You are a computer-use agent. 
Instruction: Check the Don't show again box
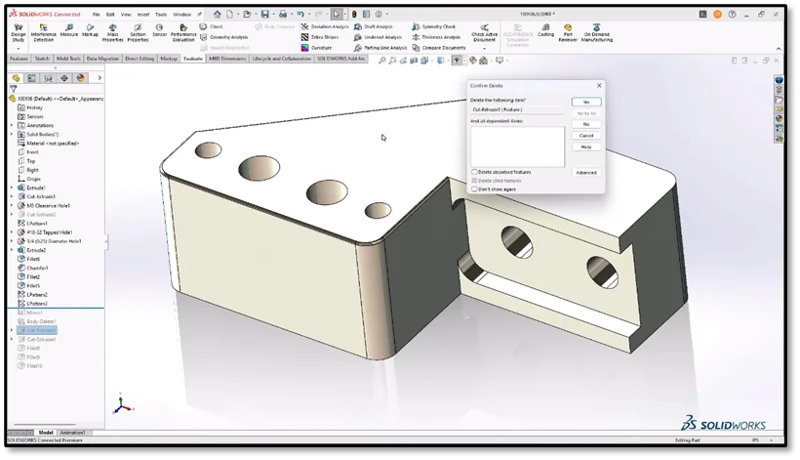pos(474,188)
